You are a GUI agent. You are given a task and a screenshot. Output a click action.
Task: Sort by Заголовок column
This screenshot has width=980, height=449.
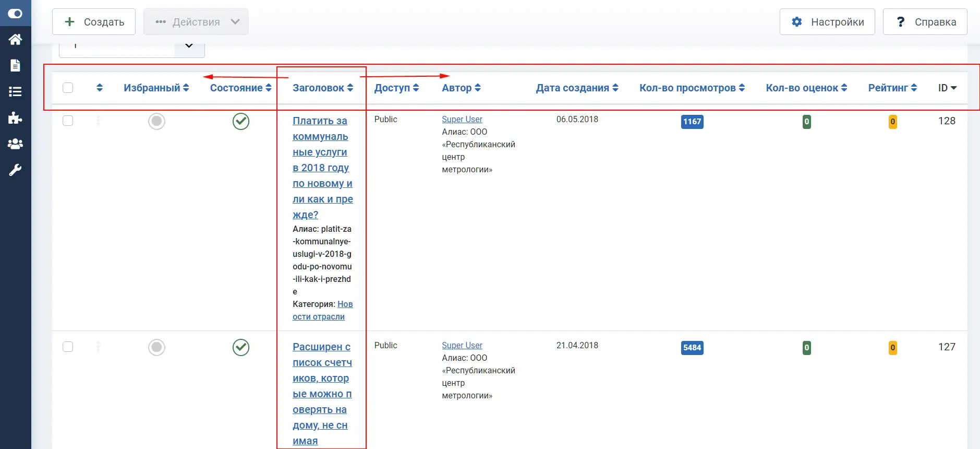pyautogui.click(x=323, y=88)
